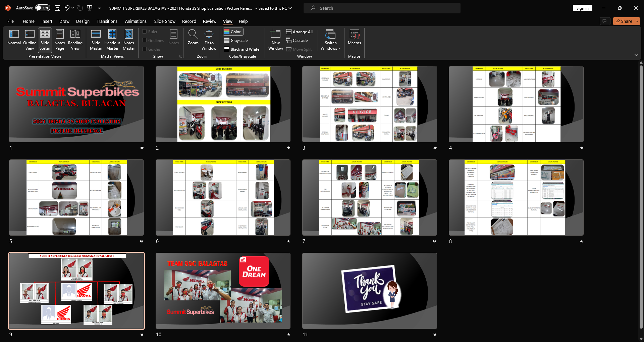Screen dimensions: 644x342
Task: Select Slide Sorter view
Action: [x=45, y=40]
